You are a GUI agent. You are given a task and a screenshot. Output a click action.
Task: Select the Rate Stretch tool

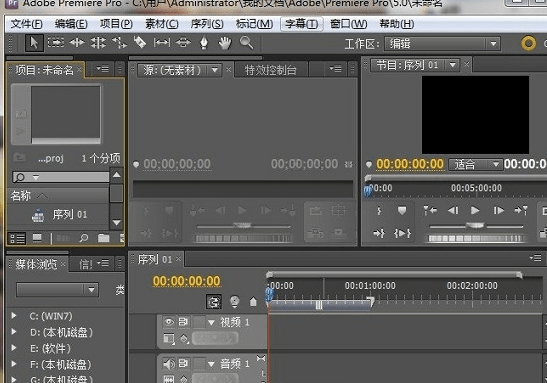coord(119,43)
